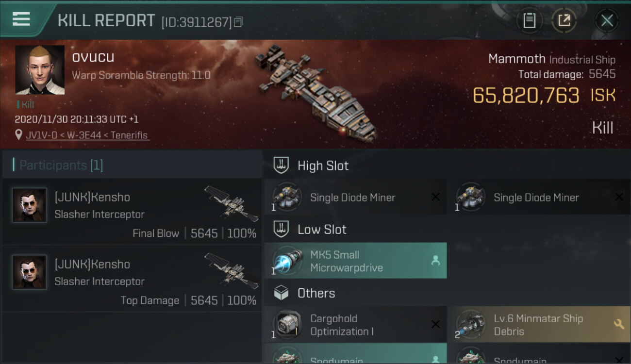This screenshot has height=364, width=631.
Task: Open the MK5 Small Microwarpdrive item
Action: 355,261
